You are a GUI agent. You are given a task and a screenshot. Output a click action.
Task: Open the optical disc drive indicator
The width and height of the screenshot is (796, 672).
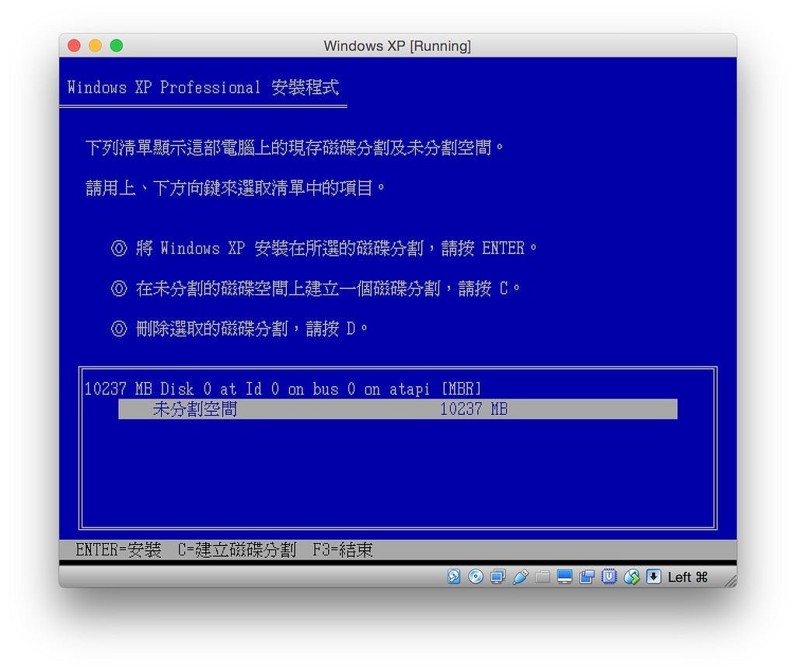click(476, 576)
